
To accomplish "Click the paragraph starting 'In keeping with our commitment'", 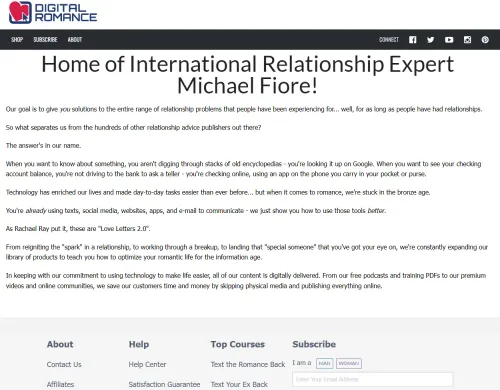I will tap(246, 280).
